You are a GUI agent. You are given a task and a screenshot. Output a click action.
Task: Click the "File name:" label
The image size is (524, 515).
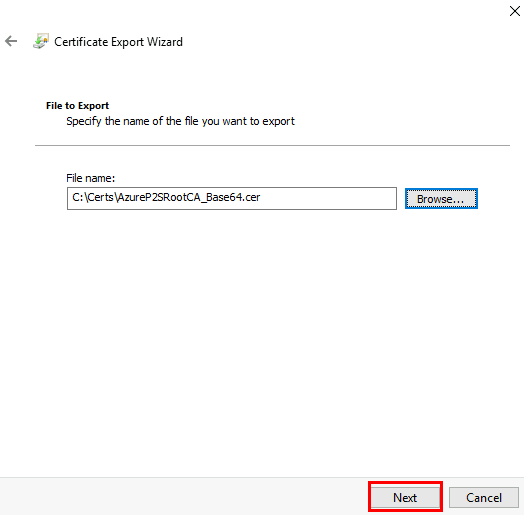[x=91, y=178]
